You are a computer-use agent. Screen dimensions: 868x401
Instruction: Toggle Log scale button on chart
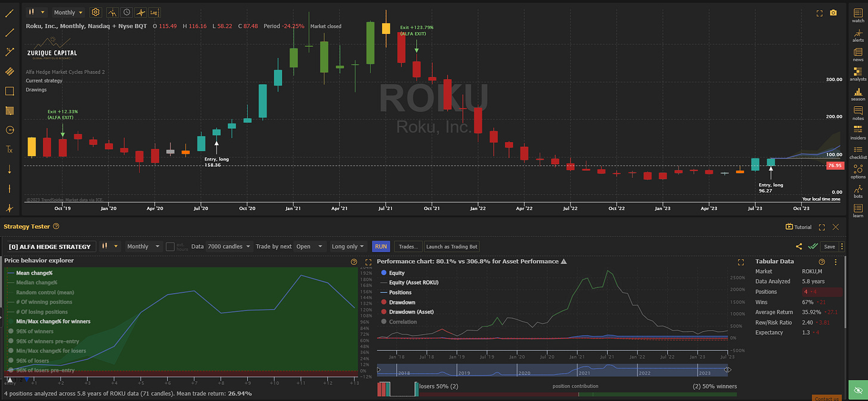tap(154, 12)
